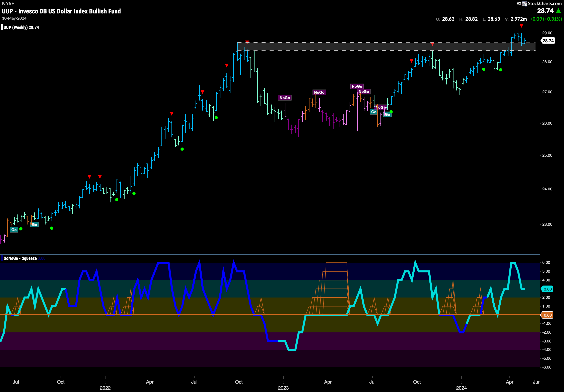
Task: Click the StockCharts.com logo icon
Action: coord(524,4)
